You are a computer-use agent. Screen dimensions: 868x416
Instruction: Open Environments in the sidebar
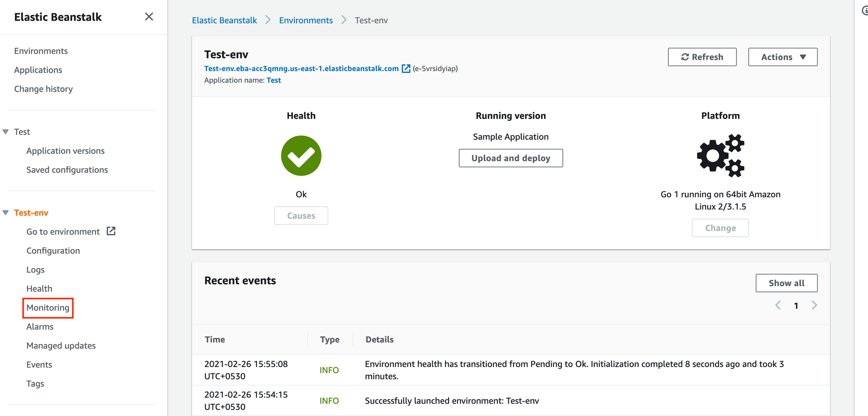point(41,51)
